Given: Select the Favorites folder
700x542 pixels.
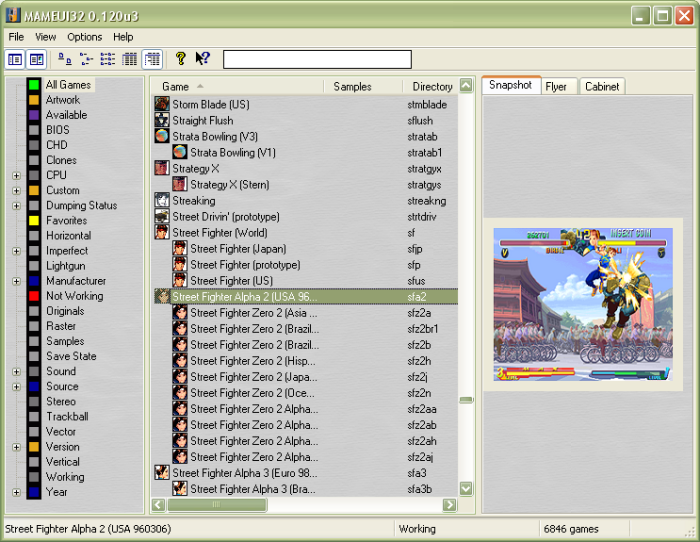Looking at the screenshot, I should click(x=67, y=221).
